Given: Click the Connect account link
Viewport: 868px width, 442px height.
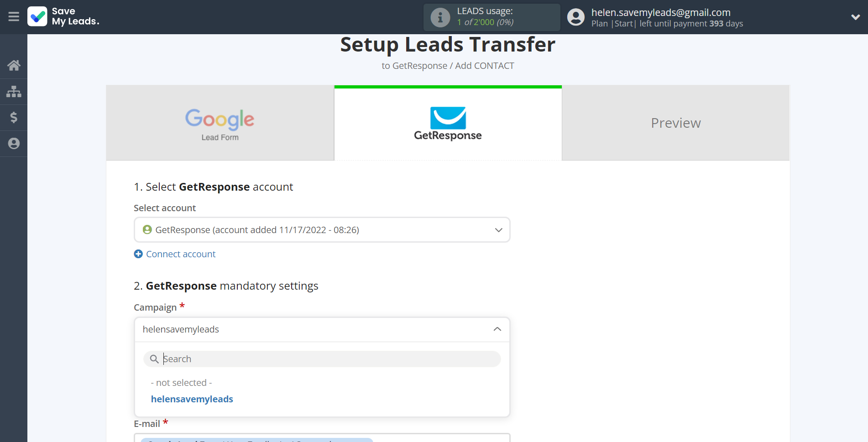Looking at the screenshot, I should (181, 254).
